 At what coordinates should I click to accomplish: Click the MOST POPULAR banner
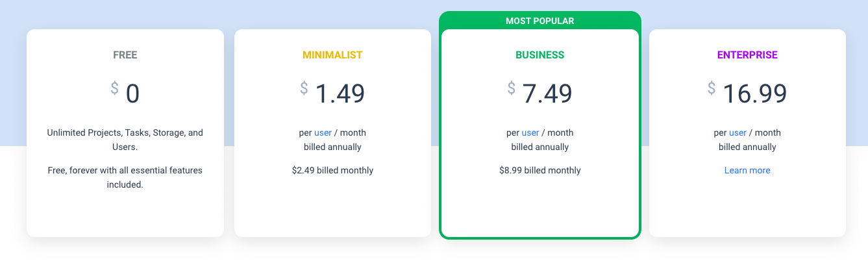point(540,21)
